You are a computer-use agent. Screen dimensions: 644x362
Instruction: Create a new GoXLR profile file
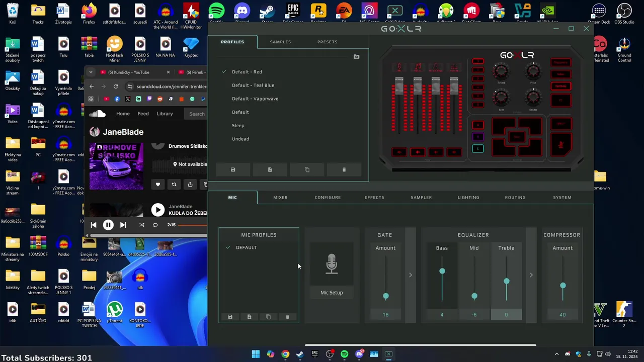(270, 170)
